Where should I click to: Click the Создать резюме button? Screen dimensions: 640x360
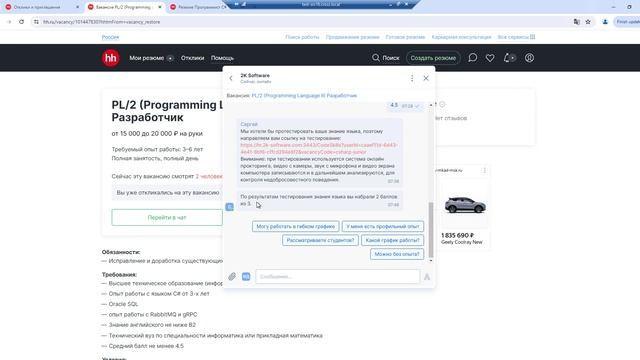pos(433,58)
